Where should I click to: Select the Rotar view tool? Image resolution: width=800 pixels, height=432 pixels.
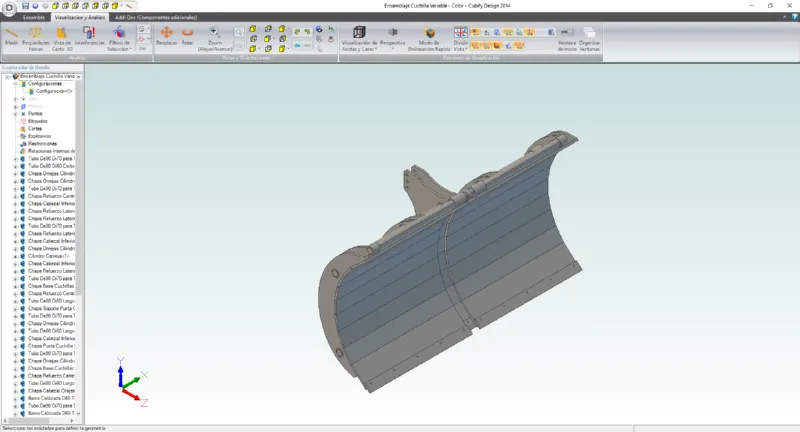coord(187,36)
